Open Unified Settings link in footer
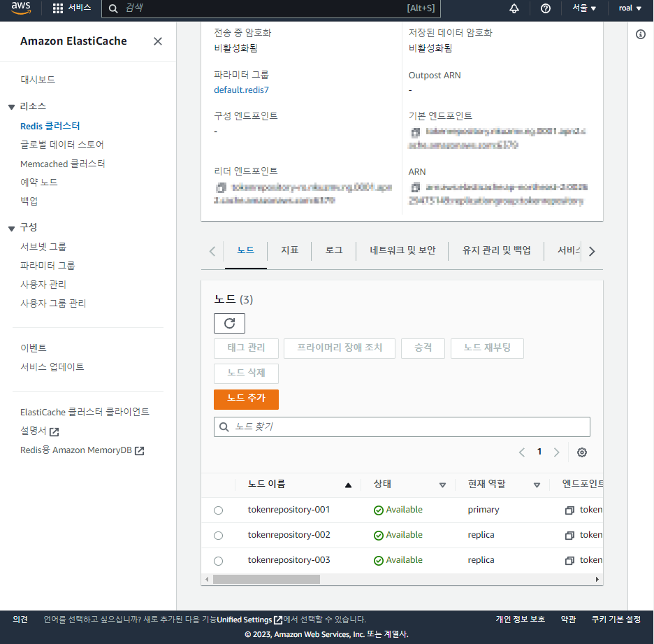The height and width of the screenshot is (644, 654). pos(249,620)
